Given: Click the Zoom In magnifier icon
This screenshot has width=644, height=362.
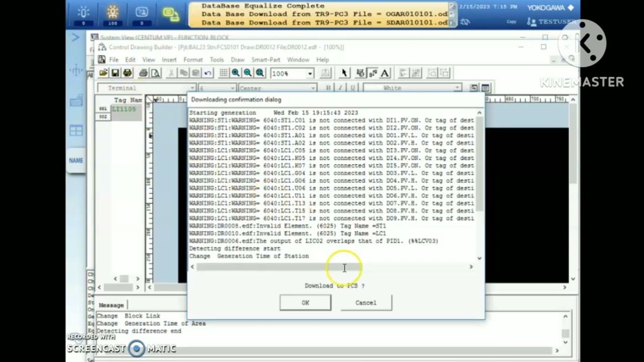Looking at the screenshot, I should point(235,73).
